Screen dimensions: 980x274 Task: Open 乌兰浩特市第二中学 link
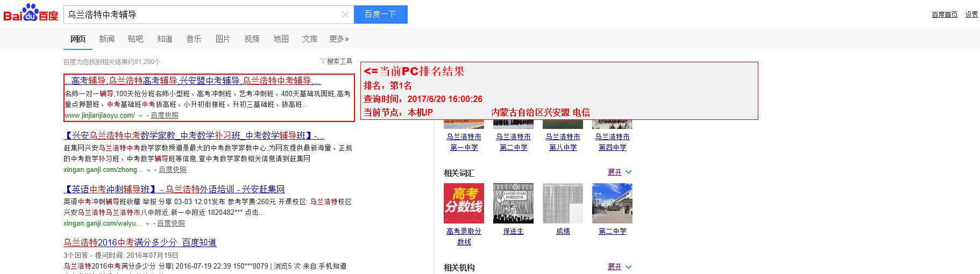coord(513,142)
